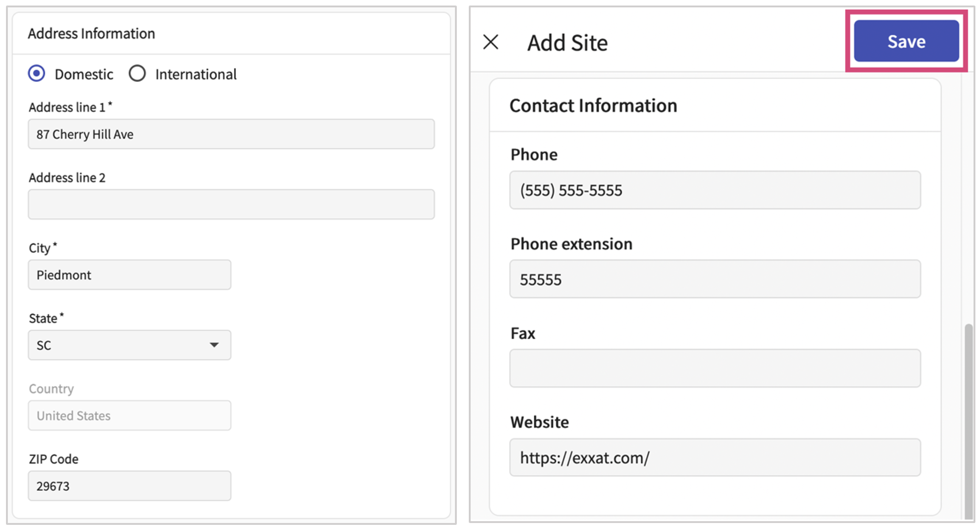
Task: Click the Address Information section header
Action: (x=91, y=34)
